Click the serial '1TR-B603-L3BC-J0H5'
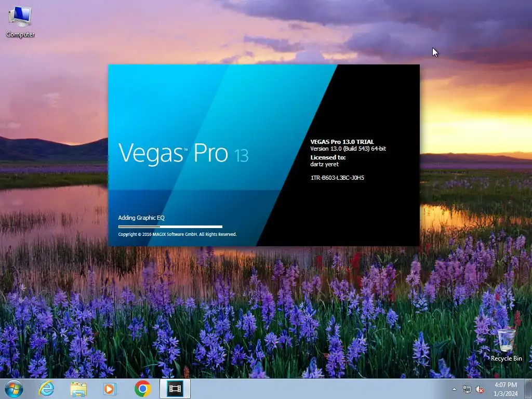This screenshot has width=532, height=399. click(x=337, y=178)
